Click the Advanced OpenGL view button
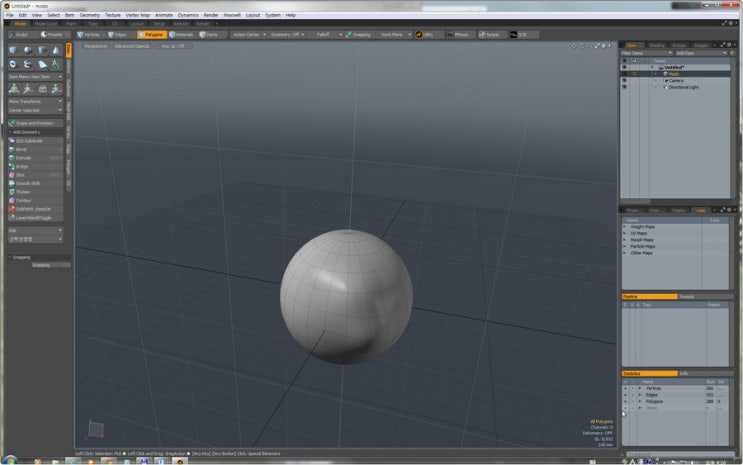This screenshot has height=465, width=743. coord(132,46)
